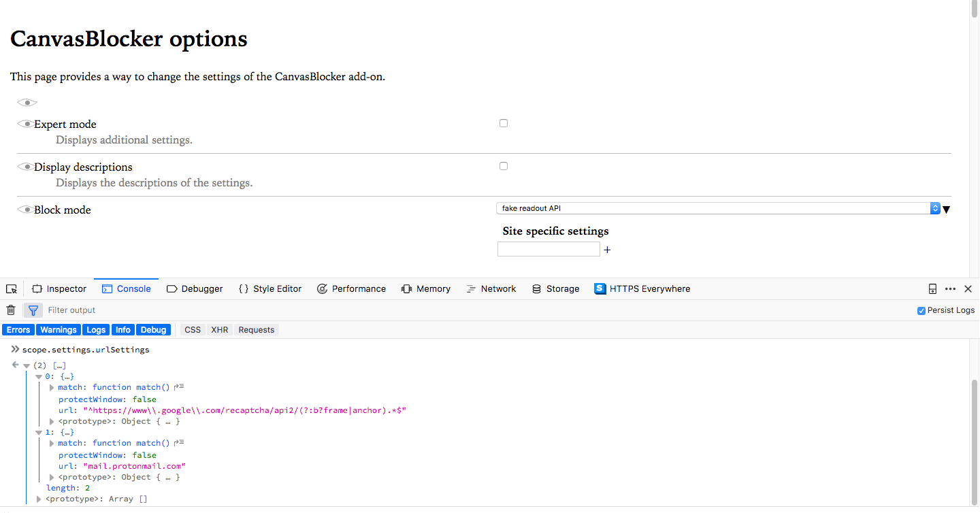Open the fake readout API dropdown
Screen dimensions: 980x513
[718, 208]
